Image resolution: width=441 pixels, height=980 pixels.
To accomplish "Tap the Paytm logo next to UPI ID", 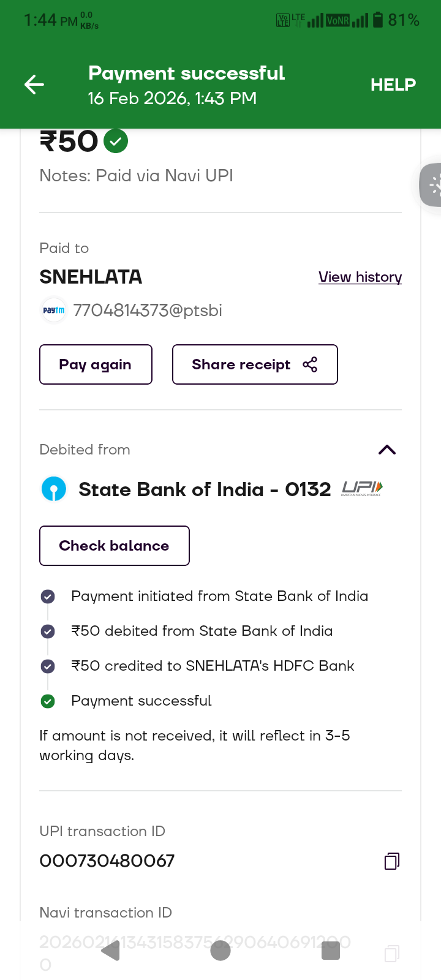I will [54, 311].
